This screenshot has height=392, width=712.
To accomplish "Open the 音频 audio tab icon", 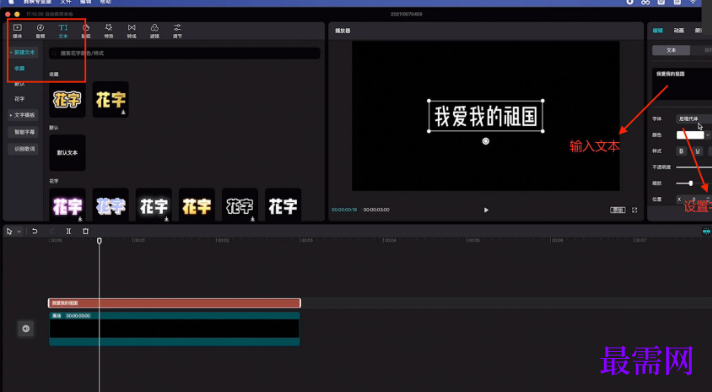I will coord(40,31).
